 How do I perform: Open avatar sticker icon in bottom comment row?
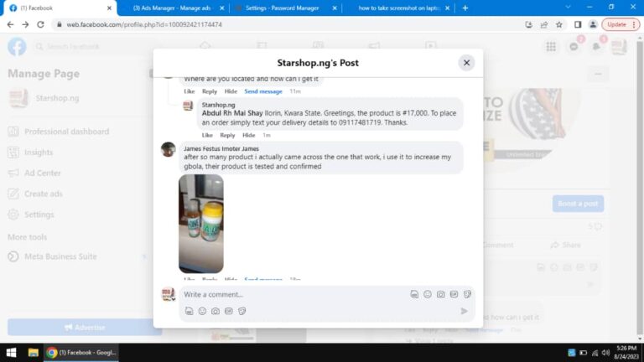pyautogui.click(x=189, y=311)
